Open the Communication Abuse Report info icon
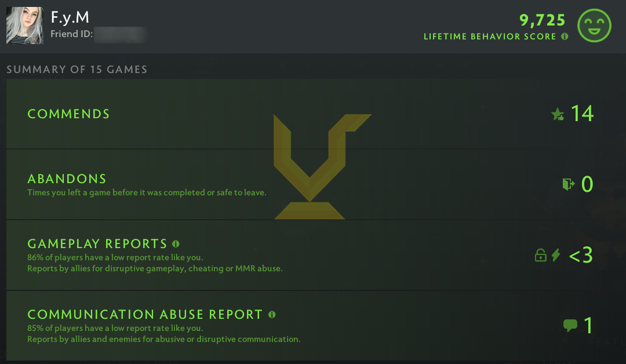This screenshot has height=364, width=626. (x=272, y=315)
